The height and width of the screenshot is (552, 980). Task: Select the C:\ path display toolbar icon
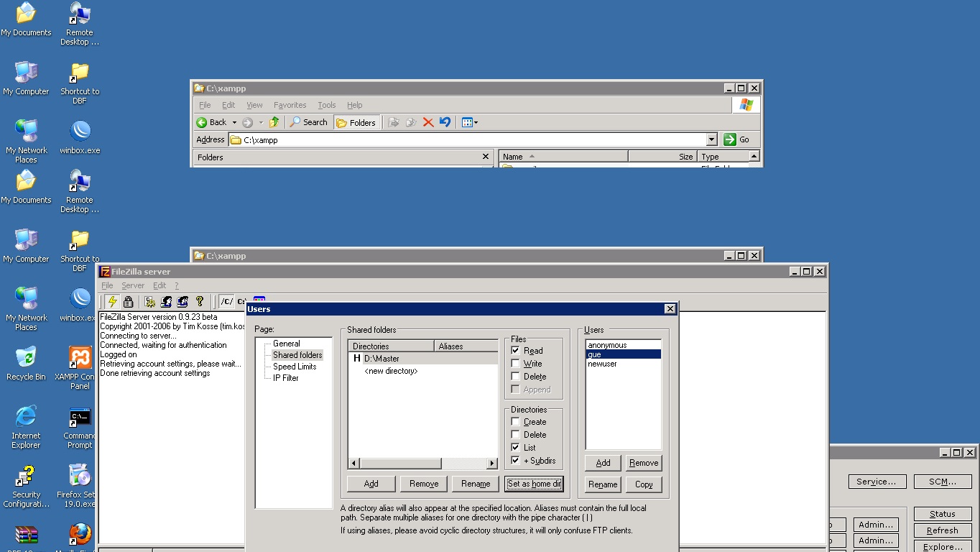(241, 302)
